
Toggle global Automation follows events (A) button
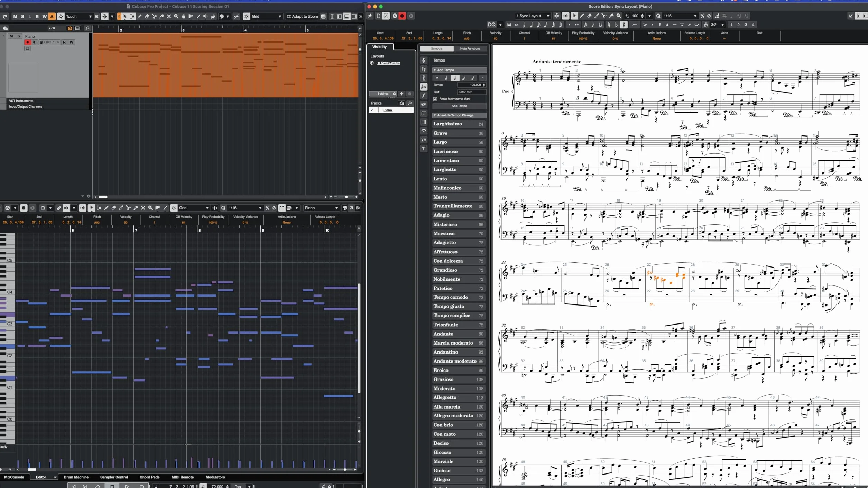click(52, 16)
